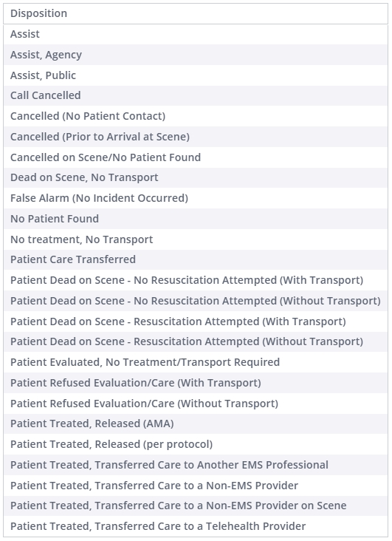Choose Patient Treated, Released (per protocol)
Image resolution: width=392 pixels, height=541 pixels.
(x=196, y=444)
